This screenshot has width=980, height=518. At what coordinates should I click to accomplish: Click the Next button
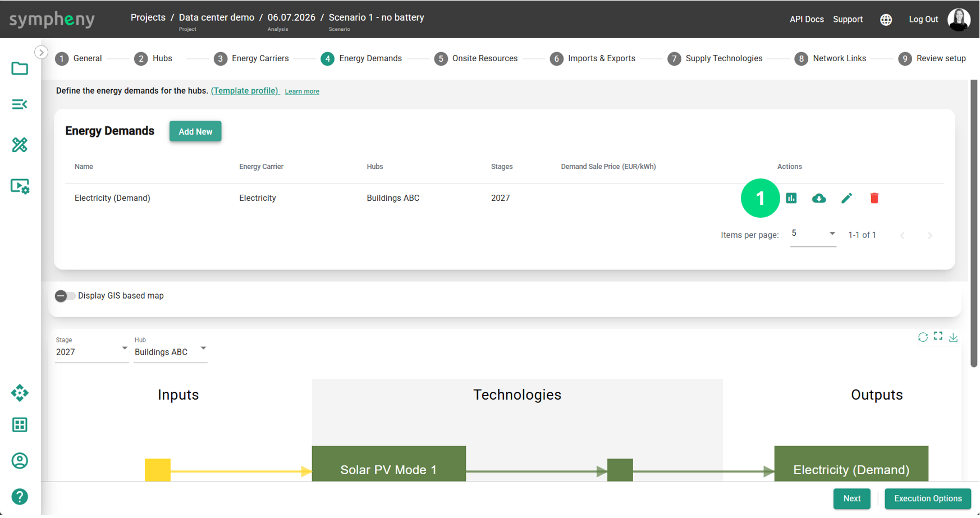point(852,499)
